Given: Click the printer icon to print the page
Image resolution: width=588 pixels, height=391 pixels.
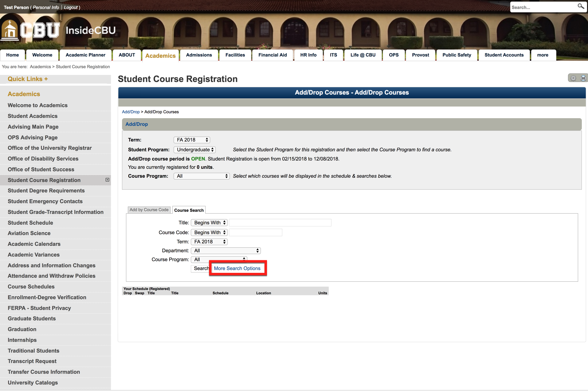Looking at the screenshot, I should coord(583,78).
